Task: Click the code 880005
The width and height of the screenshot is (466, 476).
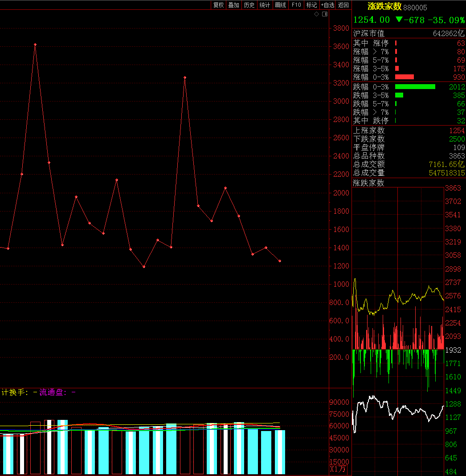Action: 415,8
